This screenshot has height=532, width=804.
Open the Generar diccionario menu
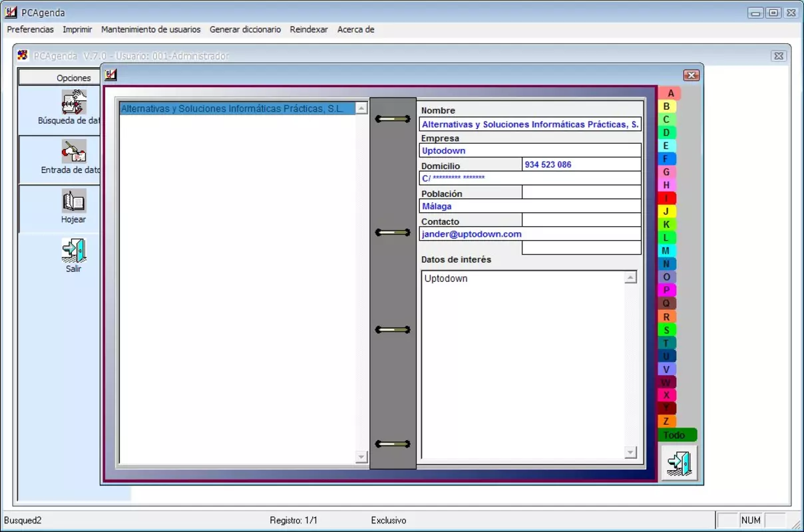pyautogui.click(x=245, y=29)
